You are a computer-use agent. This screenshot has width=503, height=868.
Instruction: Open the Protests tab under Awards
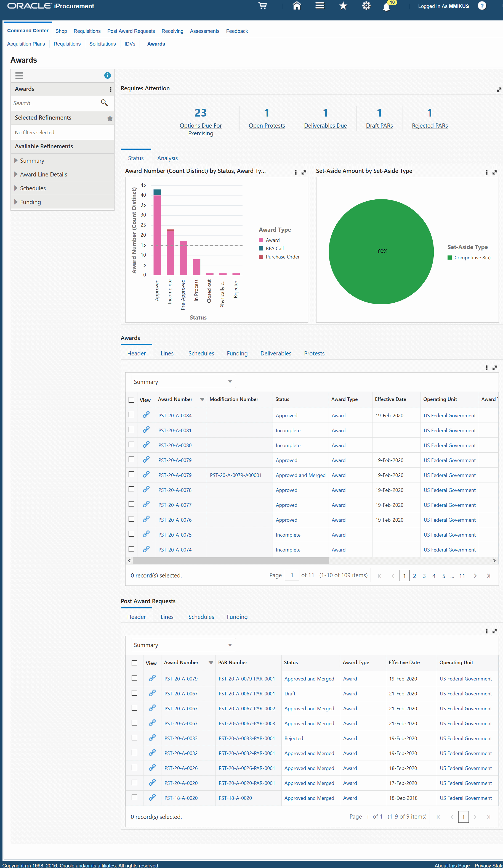[x=314, y=353]
